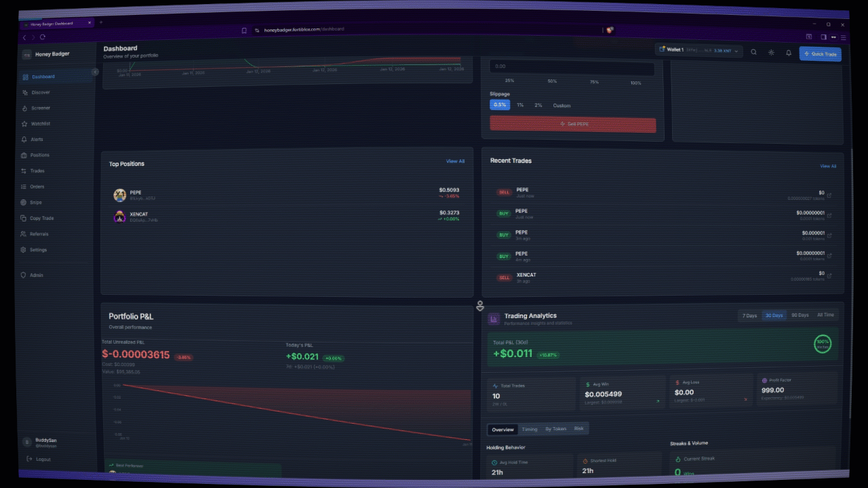Switch slippage to the 1% option
Screen dimensions: 868x488
click(519, 104)
